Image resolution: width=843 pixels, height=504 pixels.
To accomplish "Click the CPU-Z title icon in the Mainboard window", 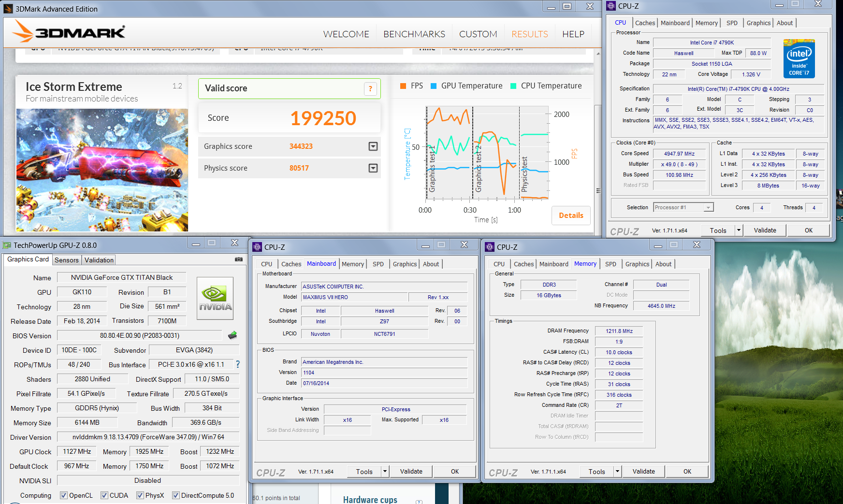I will coord(258,247).
